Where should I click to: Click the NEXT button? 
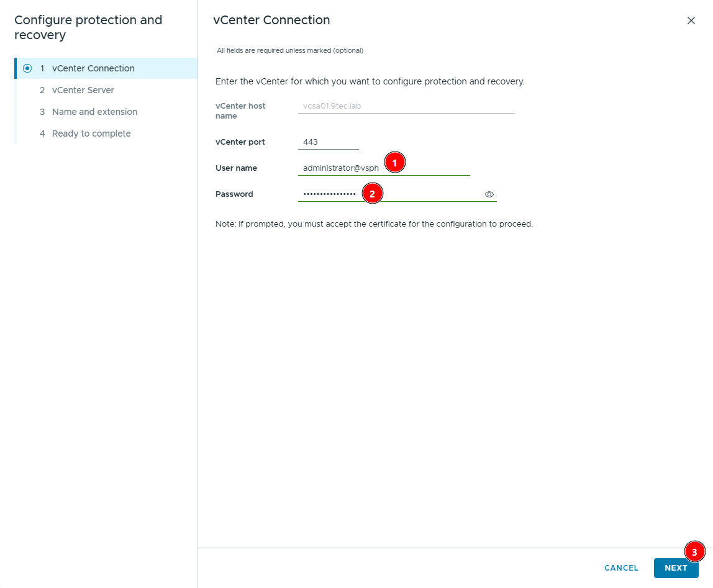coord(676,568)
